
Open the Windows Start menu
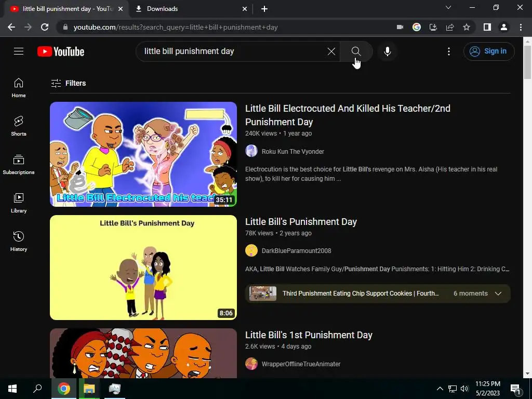coord(12,389)
